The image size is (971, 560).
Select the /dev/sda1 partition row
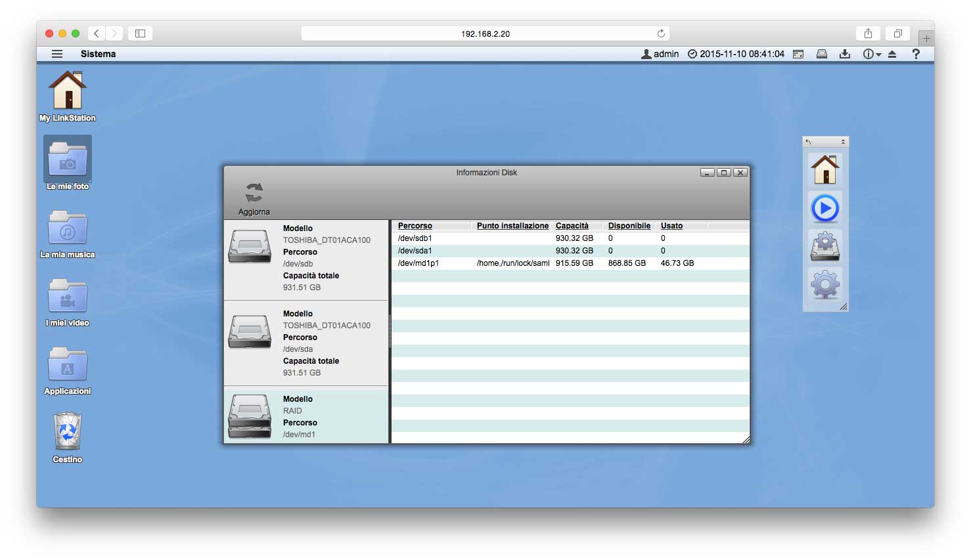570,251
